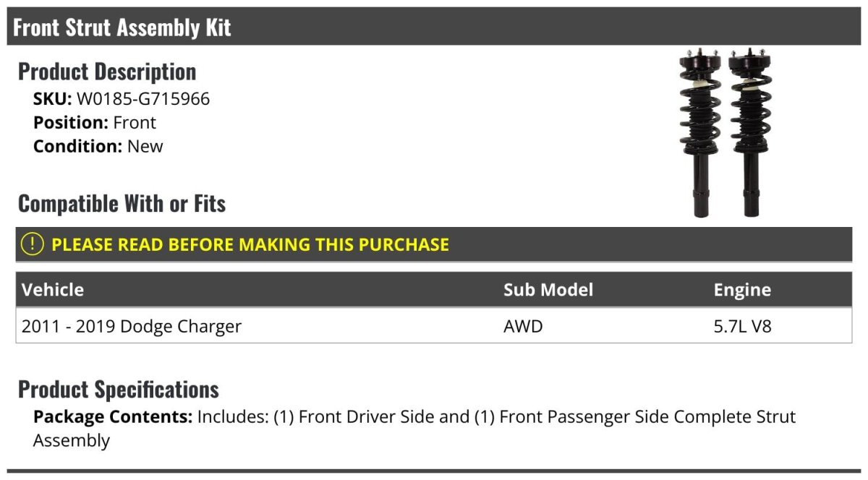This screenshot has width=868, height=480.
Task: Select the AWD sub model cell
Action: (x=523, y=326)
